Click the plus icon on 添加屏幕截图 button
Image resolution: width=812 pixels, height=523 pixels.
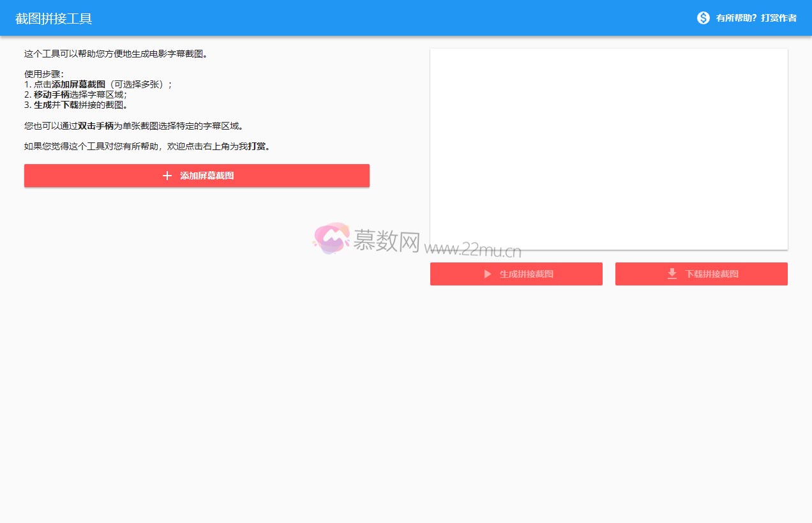point(167,176)
